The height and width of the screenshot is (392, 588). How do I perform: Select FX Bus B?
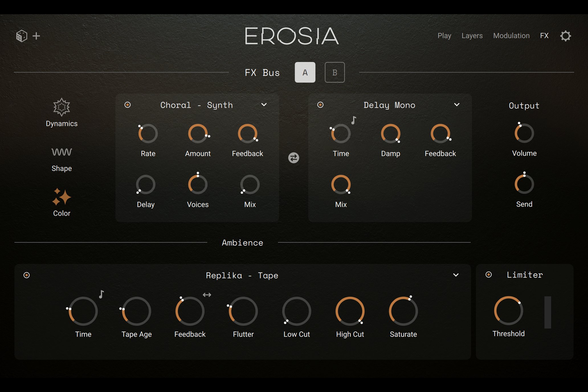tap(335, 72)
